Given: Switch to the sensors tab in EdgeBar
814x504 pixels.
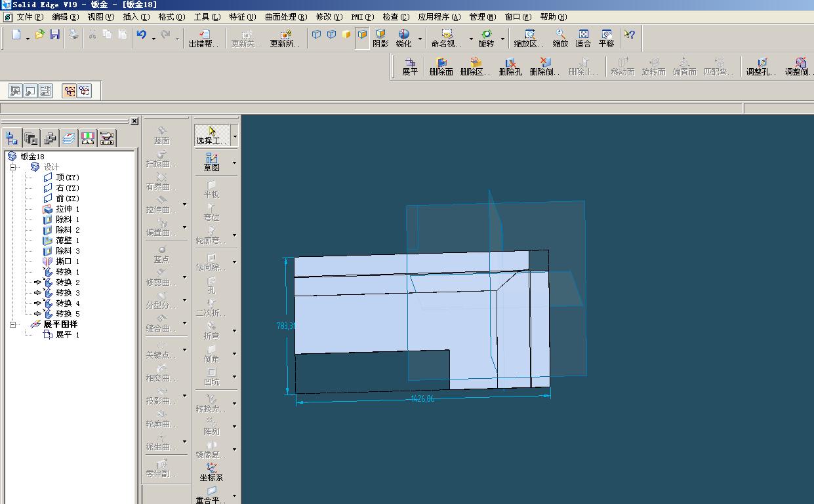Looking at the screenshot, I should tap(88, 138).
